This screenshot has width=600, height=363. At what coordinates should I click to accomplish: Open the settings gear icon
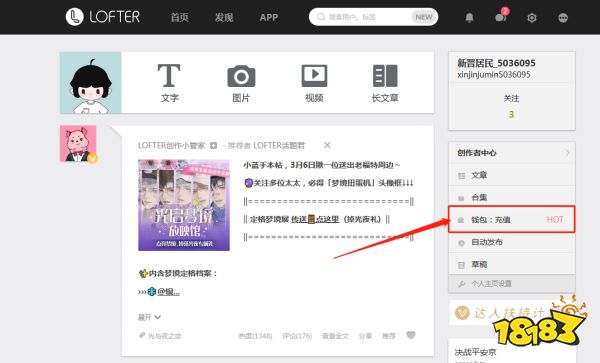[x=532, y=18]
